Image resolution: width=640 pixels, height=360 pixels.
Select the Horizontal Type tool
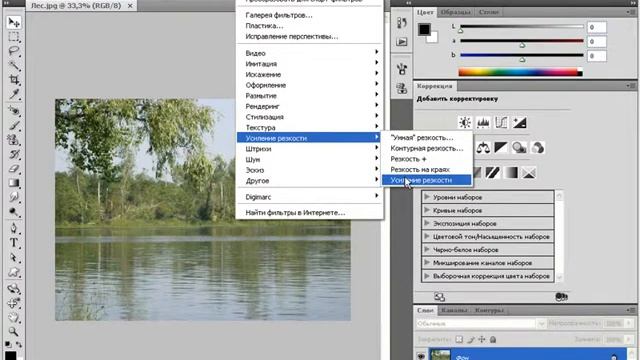point(13,243)
